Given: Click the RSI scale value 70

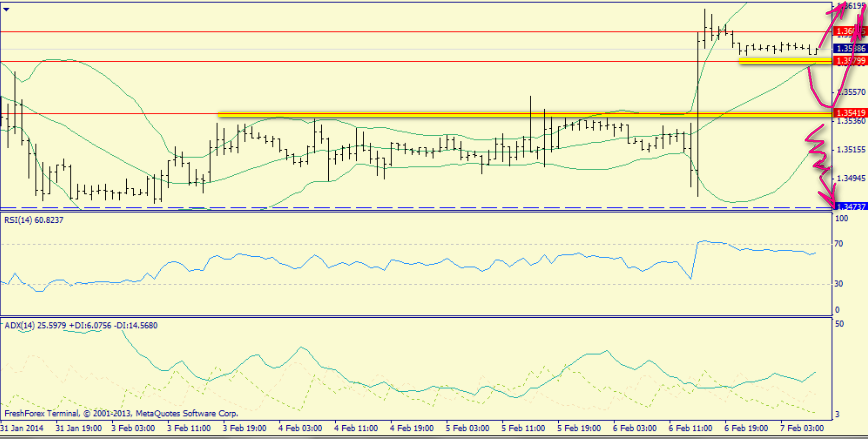Looking at the screenshot, I should click(839, 244).
